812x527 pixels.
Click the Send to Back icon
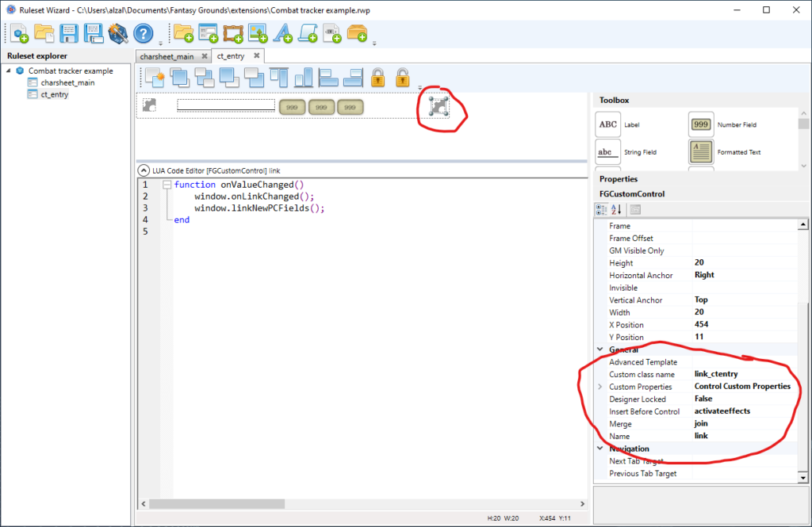229,78
